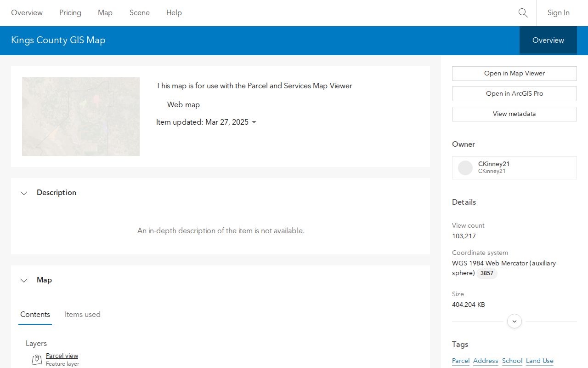Click the Layers heading in Contents

[36, 344]
